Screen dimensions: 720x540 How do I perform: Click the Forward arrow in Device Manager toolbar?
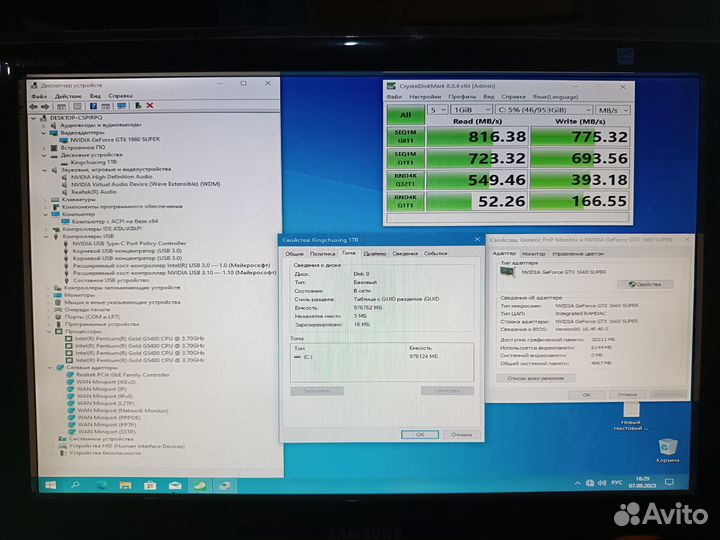tap(45, 106)
